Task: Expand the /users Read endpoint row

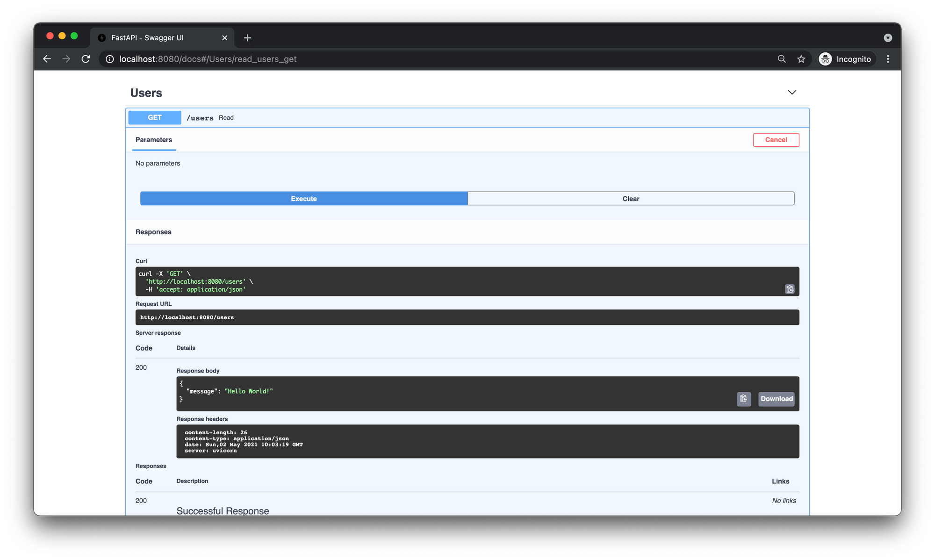Action: pyautogui.click(x=467, y=117)
